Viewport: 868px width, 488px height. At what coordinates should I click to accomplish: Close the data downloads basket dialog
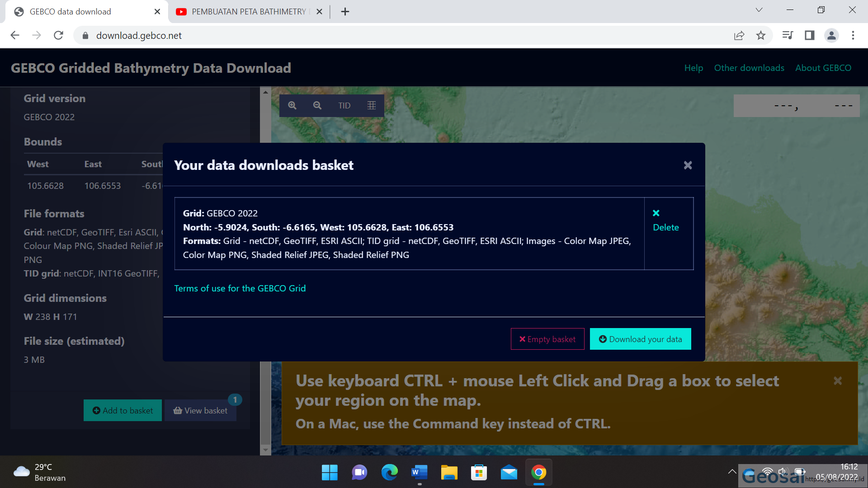pos(688,165)
